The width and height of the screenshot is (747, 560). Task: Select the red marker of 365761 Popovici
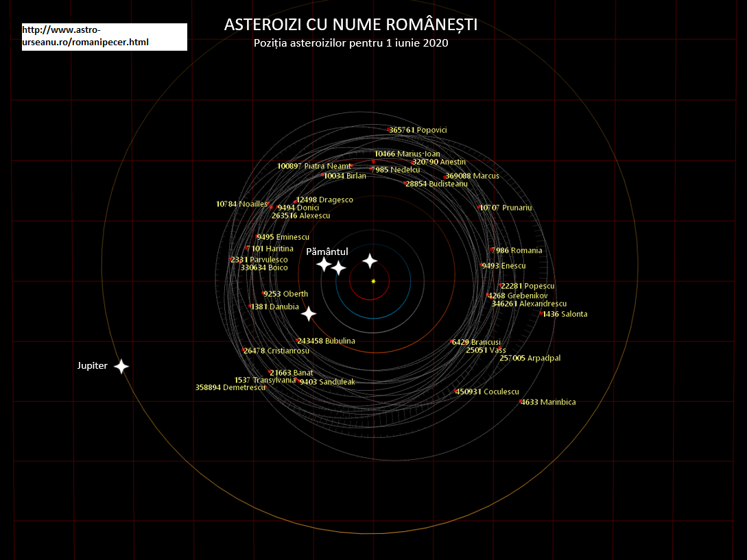tap(389, 129)
